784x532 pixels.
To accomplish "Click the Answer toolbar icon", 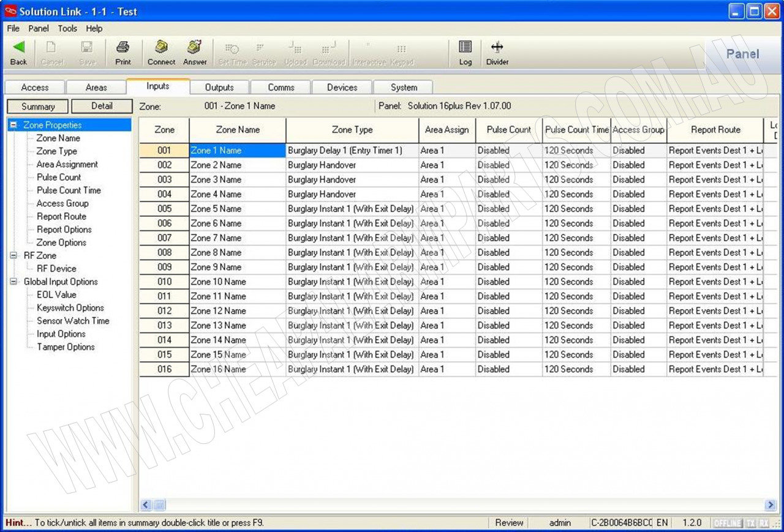I will pyautogui.click(x=195, y=53).
